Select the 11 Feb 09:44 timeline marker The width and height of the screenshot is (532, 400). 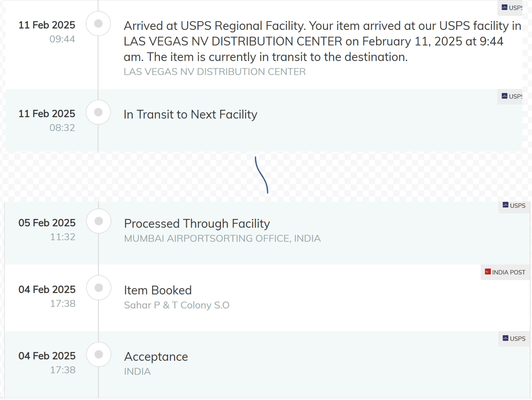click(x=98, y=24)
